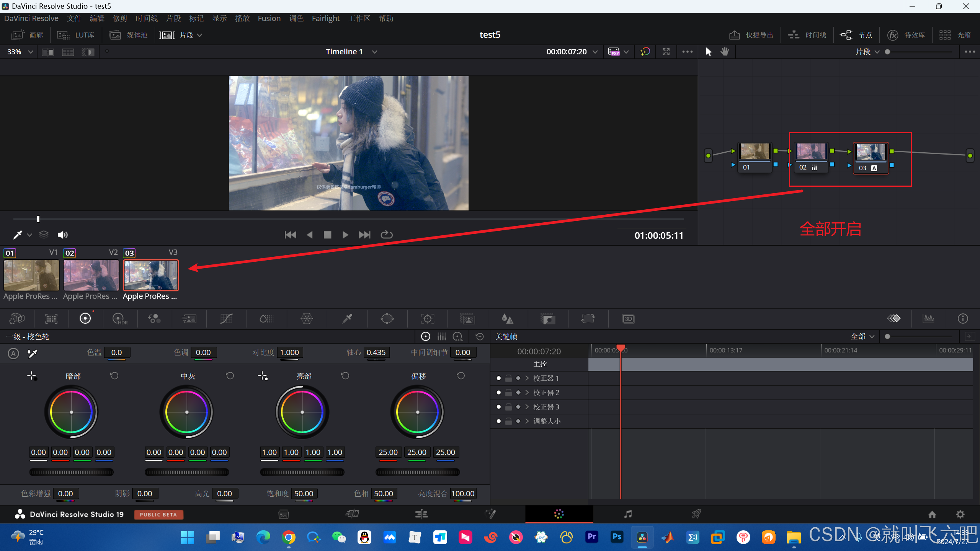Image resolution: width=980 pixels, height=551 pixels.
Task: Select the Qualifier eyedropper tool
Action: 347,319
